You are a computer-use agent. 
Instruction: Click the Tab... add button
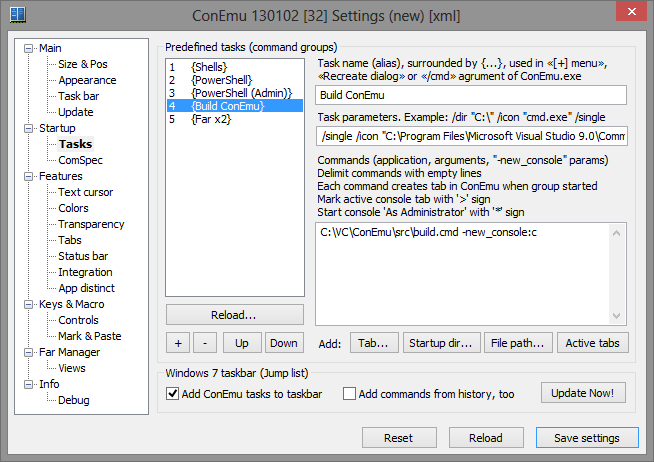click(374, 343)
